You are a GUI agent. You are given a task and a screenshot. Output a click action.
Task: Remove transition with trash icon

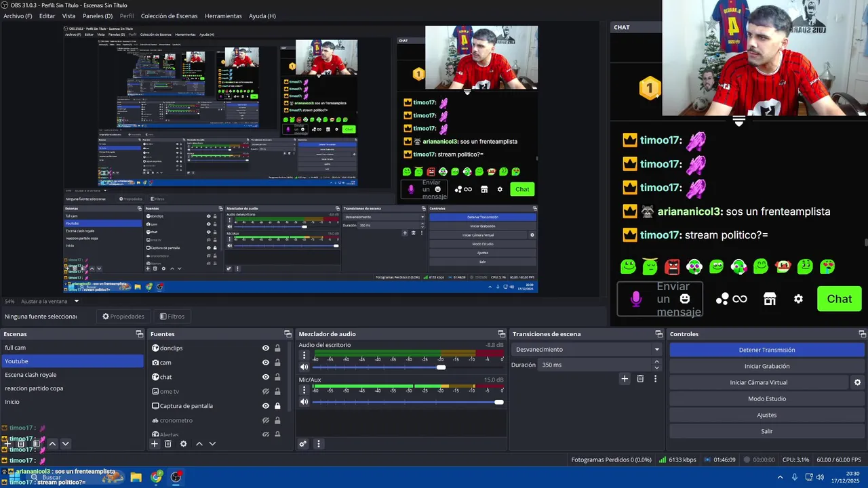(640, 379)
